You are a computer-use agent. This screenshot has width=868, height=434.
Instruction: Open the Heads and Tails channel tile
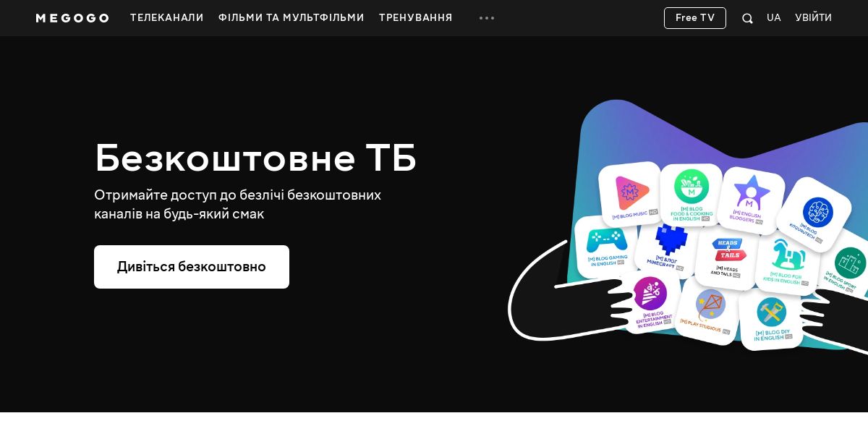pyautogui.click(x=727, y=257)
